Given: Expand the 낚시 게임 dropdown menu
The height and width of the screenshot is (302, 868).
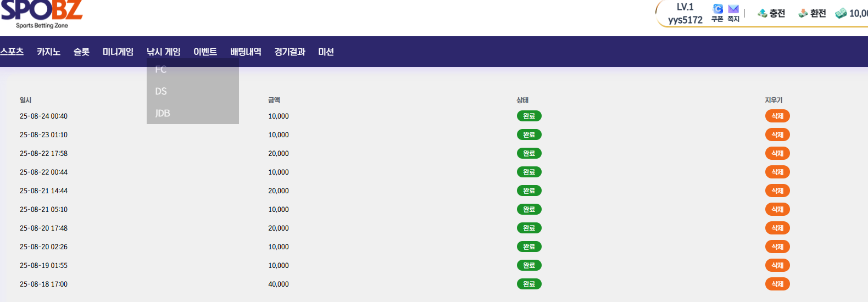Looking at the screenshot, I should click(163, 52).
